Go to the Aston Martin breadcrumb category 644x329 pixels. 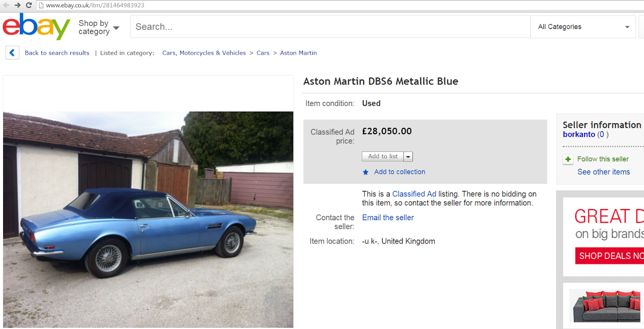pyautogui.click(x=298, y=53)
